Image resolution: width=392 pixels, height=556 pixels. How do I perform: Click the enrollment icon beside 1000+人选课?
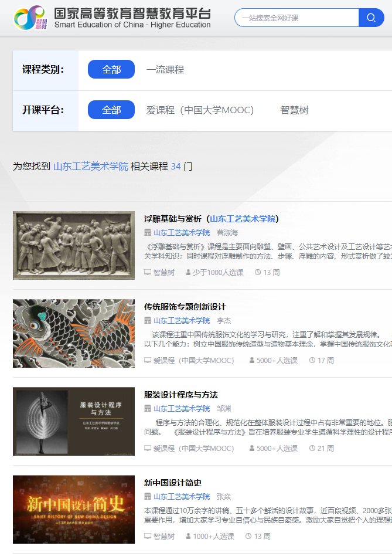click(188, 537)
